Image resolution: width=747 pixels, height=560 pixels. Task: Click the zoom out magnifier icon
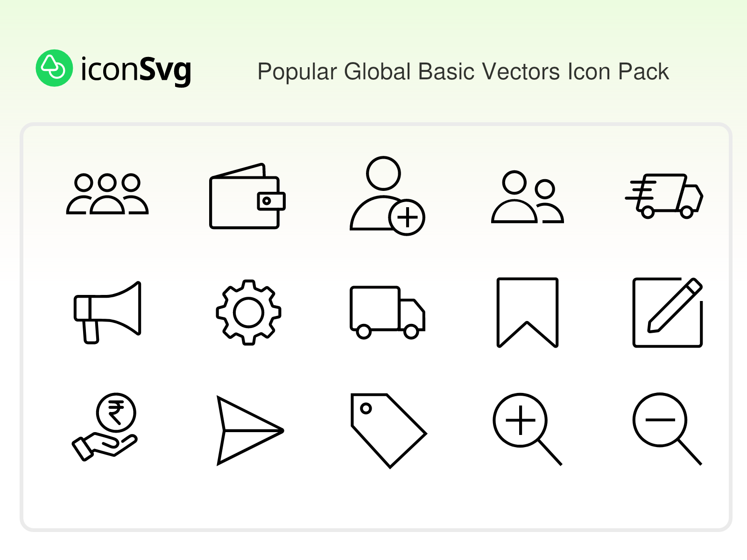667,428
